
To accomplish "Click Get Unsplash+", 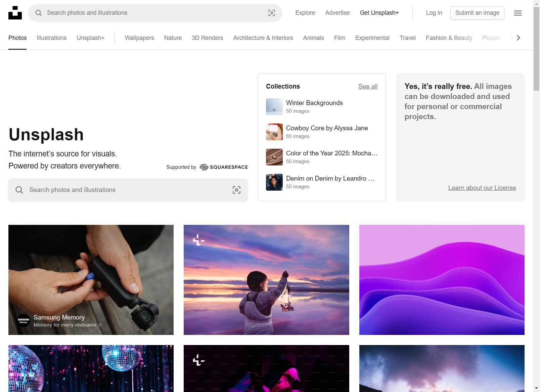I will (x=379, y=13).
